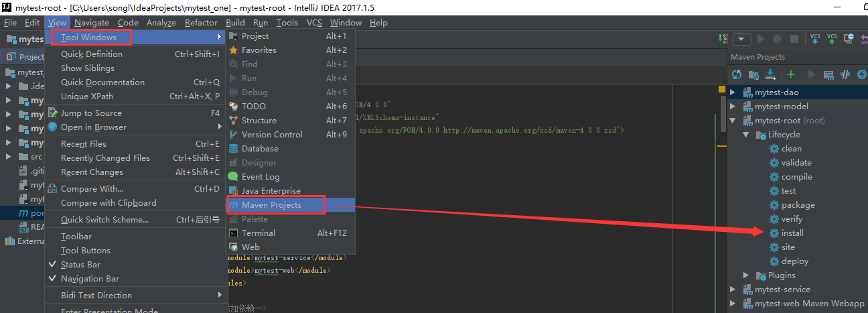Screen dimensions: 868x313
Task: Choose Compare With... menu item
Action: (135, 189)
